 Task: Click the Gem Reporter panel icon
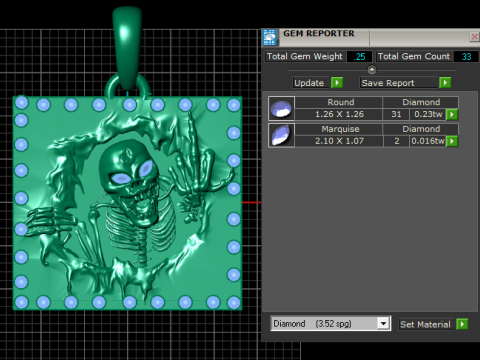(270, 37)
